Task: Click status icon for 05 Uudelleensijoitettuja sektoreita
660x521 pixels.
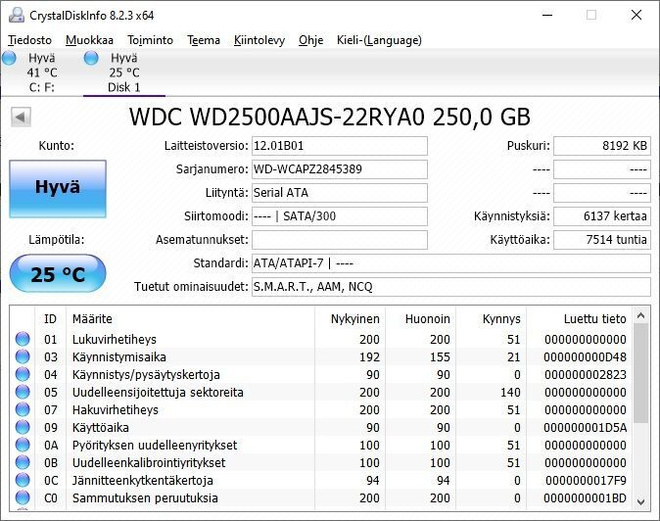Action: [23, 392]
